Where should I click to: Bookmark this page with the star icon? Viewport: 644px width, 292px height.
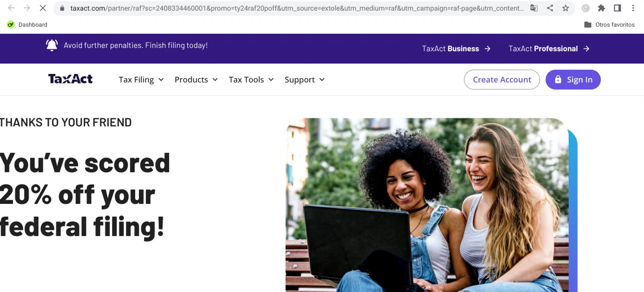(x=565, y=8)
